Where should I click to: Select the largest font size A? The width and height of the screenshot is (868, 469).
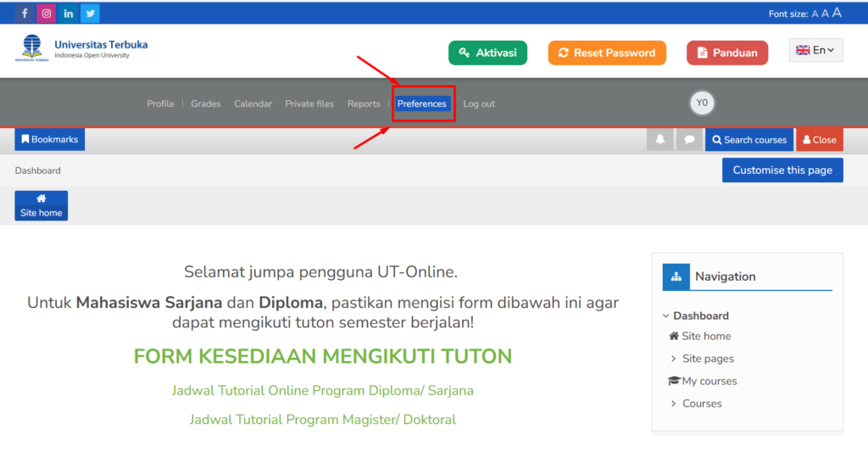point(837,13)
